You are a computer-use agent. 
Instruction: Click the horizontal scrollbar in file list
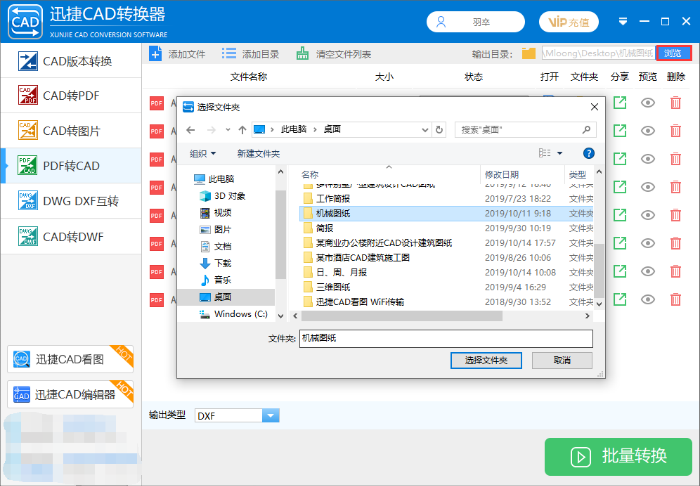[x=402, y=316]
